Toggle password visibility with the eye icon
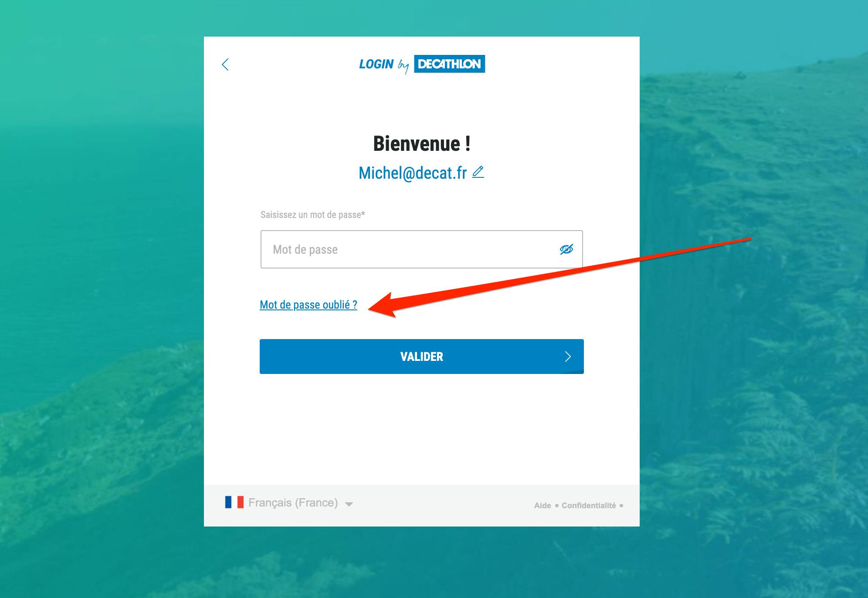The width and height of the screenshot is (868, 598). pos(566,249)
